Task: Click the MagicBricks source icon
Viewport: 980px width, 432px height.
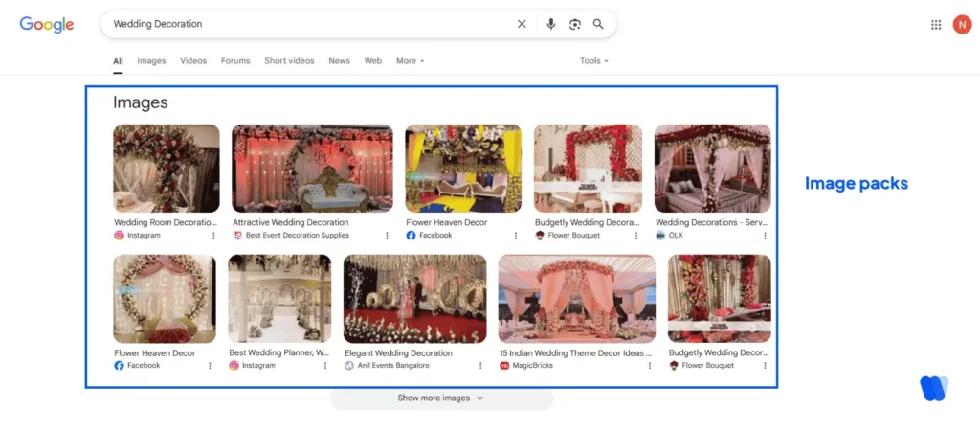Action: point(504,365)
